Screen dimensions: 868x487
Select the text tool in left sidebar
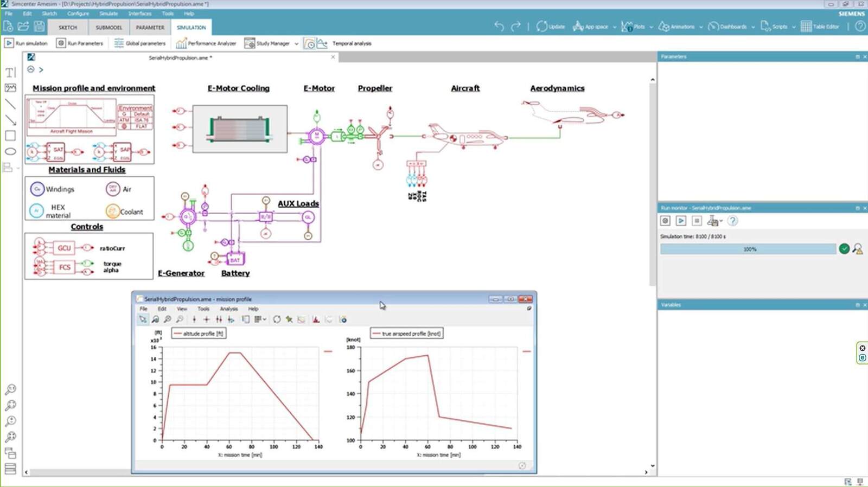(10, 72)
